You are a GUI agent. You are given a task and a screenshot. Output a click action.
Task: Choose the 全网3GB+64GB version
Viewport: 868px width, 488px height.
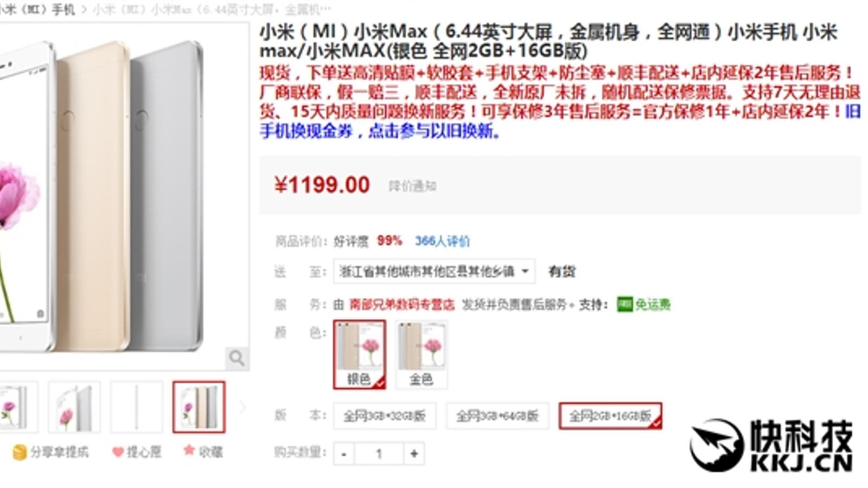point(497,416)
